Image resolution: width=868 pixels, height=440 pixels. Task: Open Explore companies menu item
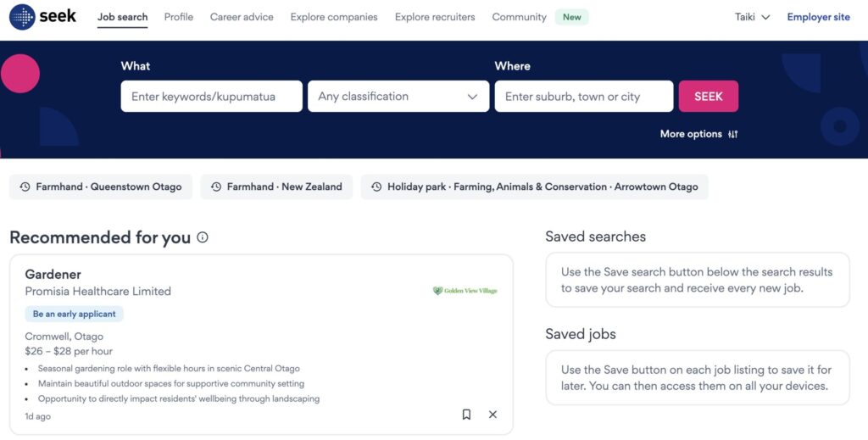point(334,17)
